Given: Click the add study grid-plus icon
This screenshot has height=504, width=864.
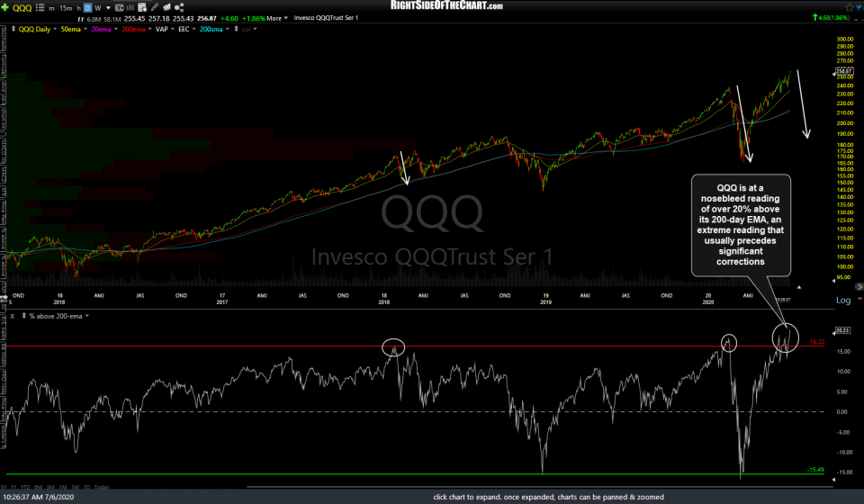Looking at the screenshot, I should pyautogui.click(x=142, y=8).
